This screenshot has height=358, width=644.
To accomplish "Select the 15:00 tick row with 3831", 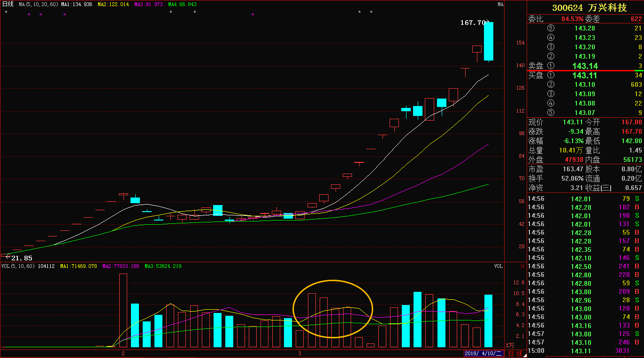I will tap(585, 350).
